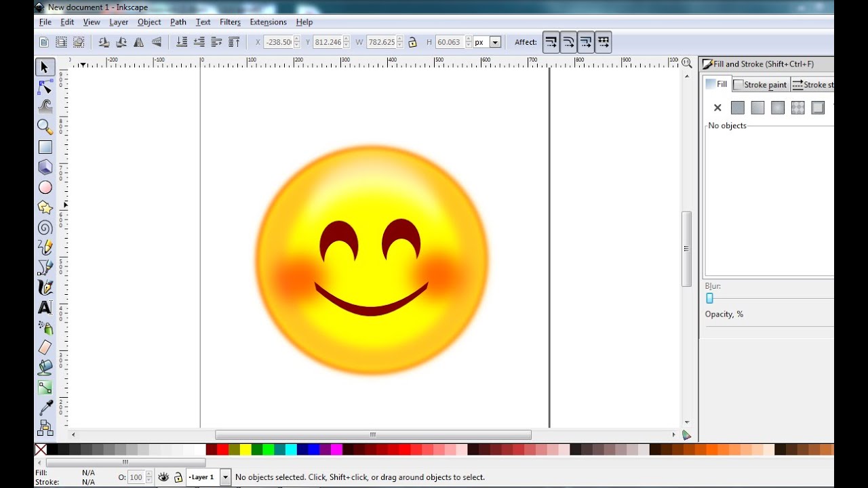Adjust the Blur slider handle
868x488 pixels.
pyautogui.click(x=709, y=298)
